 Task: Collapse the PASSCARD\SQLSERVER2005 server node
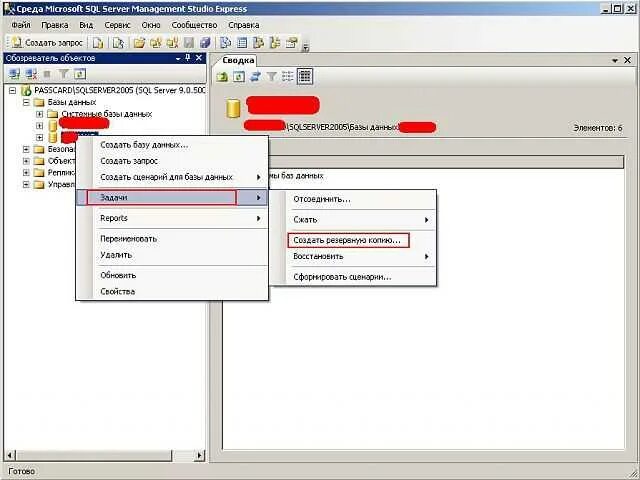[x=13, y=90]
